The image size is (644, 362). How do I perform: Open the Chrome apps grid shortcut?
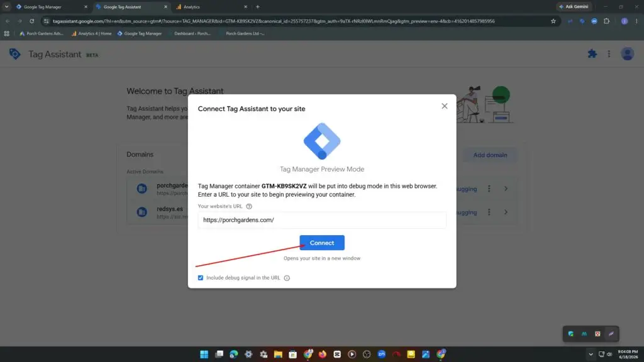click(x=6, y=34)
